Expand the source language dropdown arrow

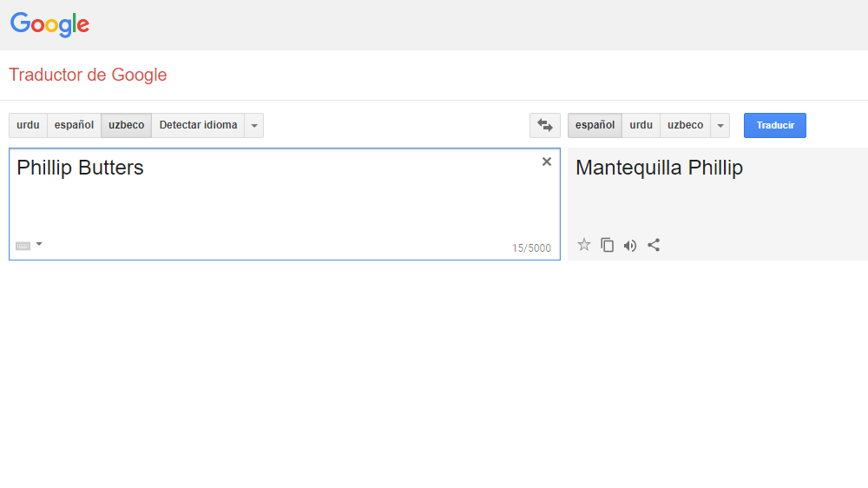click(x=254, y=126)
